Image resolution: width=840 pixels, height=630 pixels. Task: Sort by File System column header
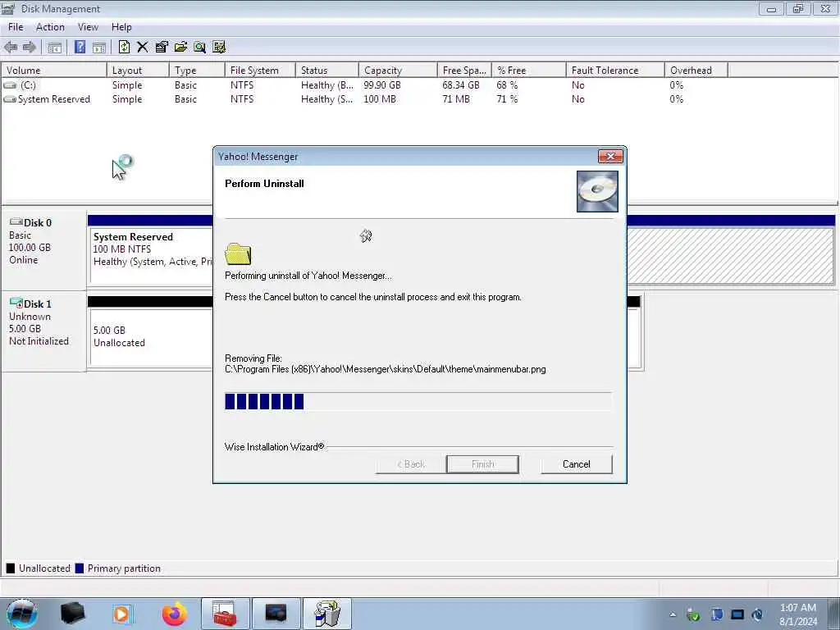coord(260,71)
